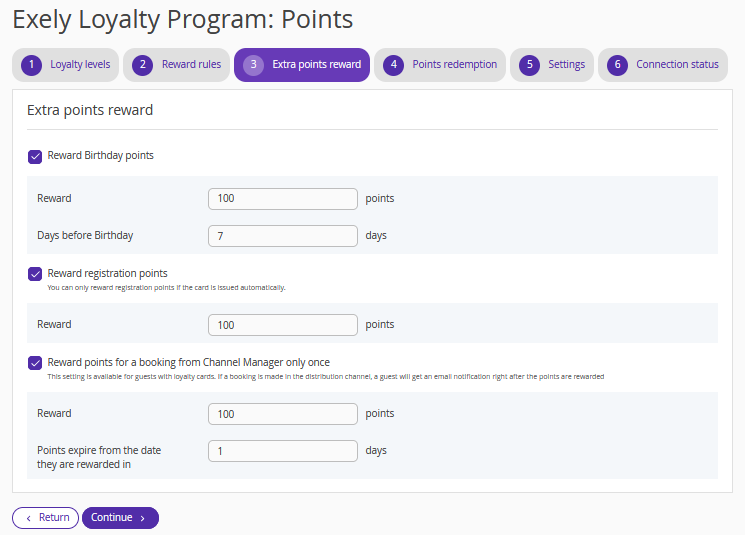Screen dimensions: 745x535
Task: Click the right arrow on Continue button
Action: point(143,518)
